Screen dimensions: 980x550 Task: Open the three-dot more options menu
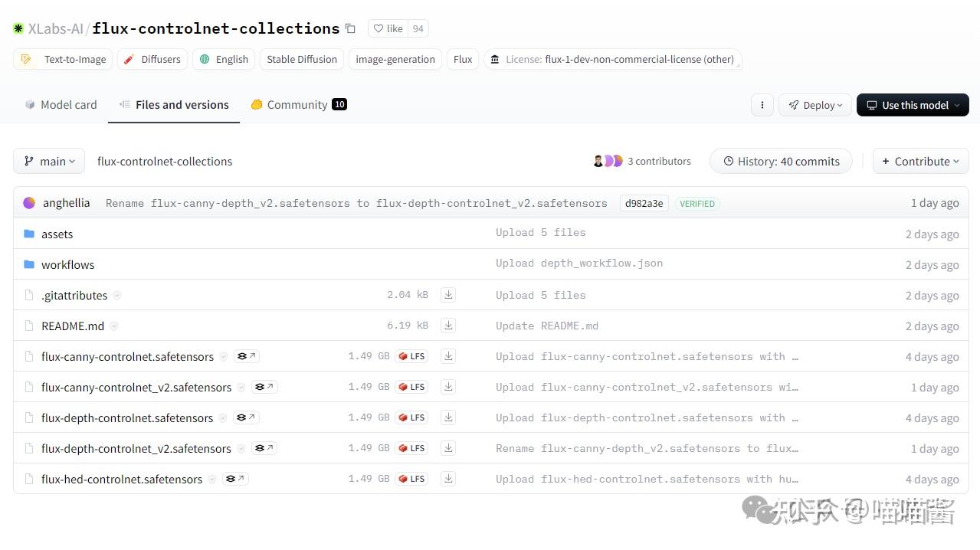click(762, 105)
